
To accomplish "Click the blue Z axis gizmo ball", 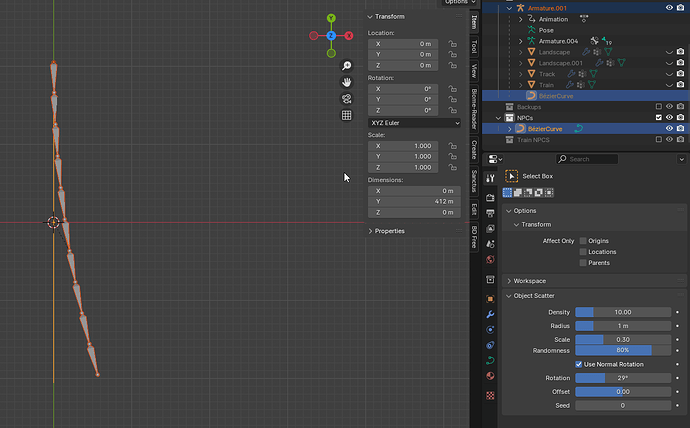I will pyautogui.click(x=331, y=36).
